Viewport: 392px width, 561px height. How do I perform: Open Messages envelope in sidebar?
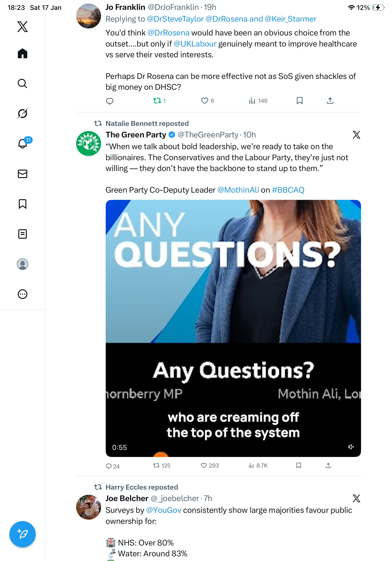point(23,174)
